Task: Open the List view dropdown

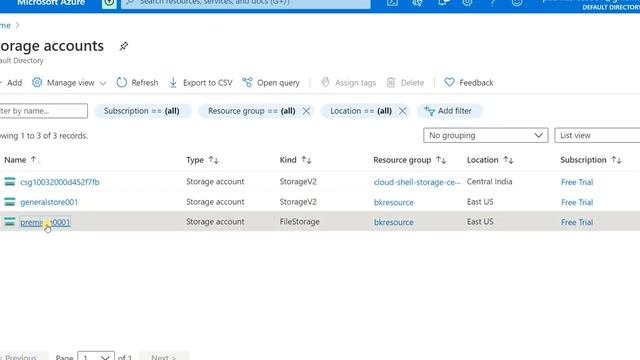Action: (597, 136)
